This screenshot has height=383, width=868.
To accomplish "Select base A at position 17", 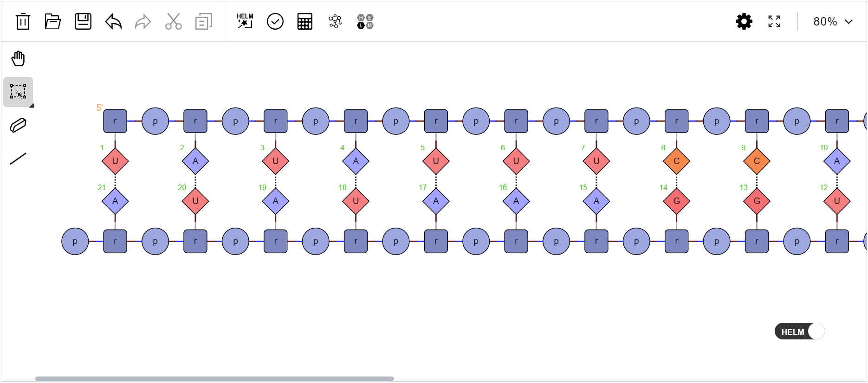I will pos(436,201).
